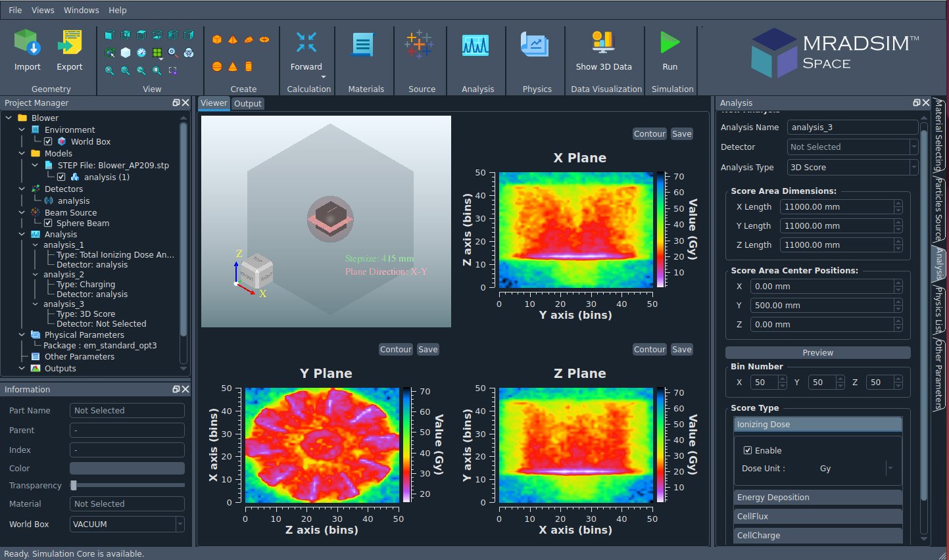Open the Materials scroll icon
949x560 pixels.
[x=362, y=45]
